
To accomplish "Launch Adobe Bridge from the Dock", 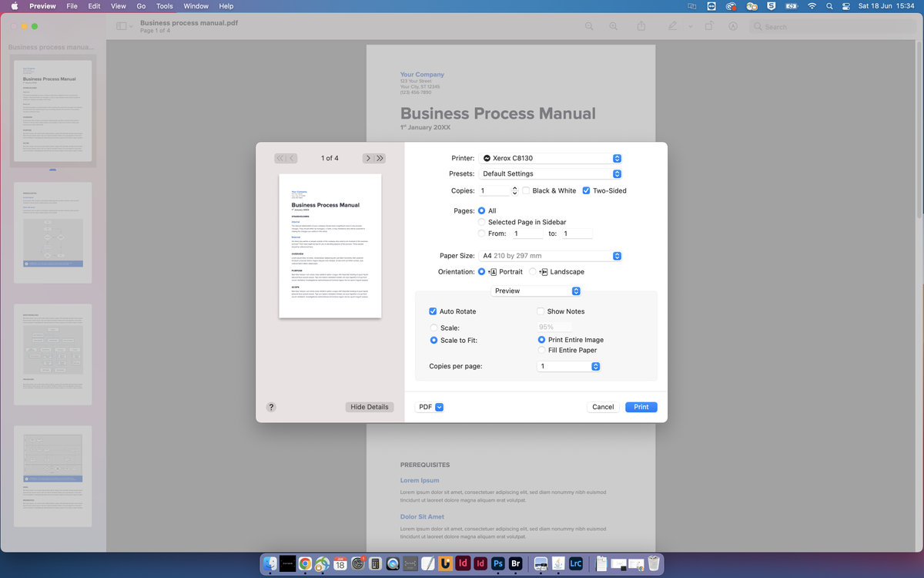I will coord(516,563).
